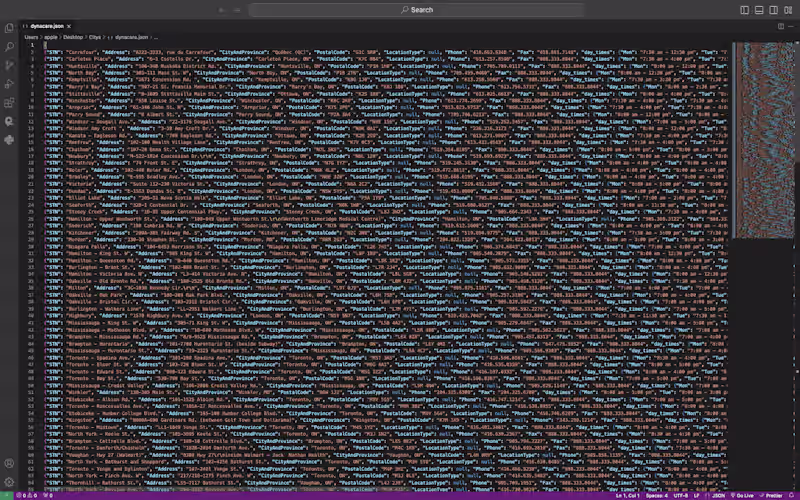The width and height of the screenshot is (800, 500).
Task: Click the "Stittsville" line in editor
Action: click(x=386, y=94)
